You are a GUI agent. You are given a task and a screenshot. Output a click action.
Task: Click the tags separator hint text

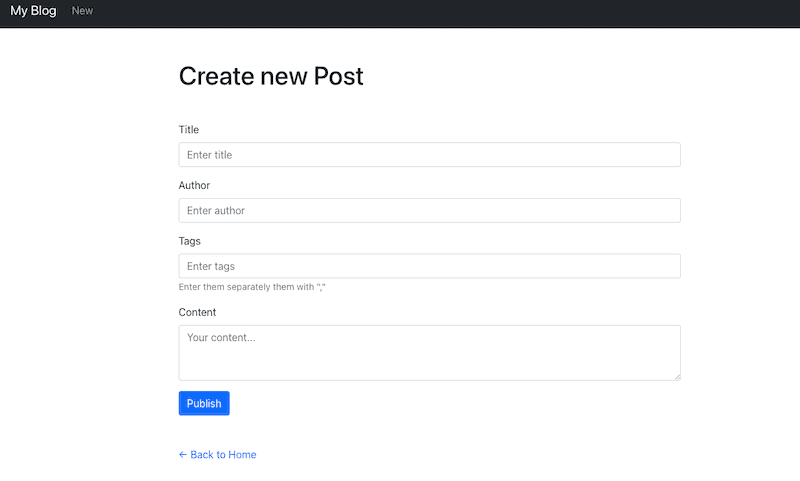[x=252, y=288]
